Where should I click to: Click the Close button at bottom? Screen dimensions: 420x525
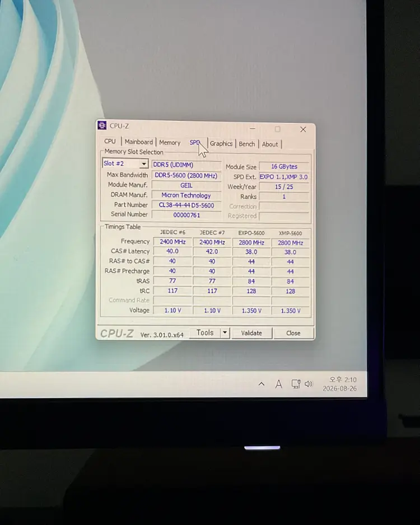coord(293,333)
